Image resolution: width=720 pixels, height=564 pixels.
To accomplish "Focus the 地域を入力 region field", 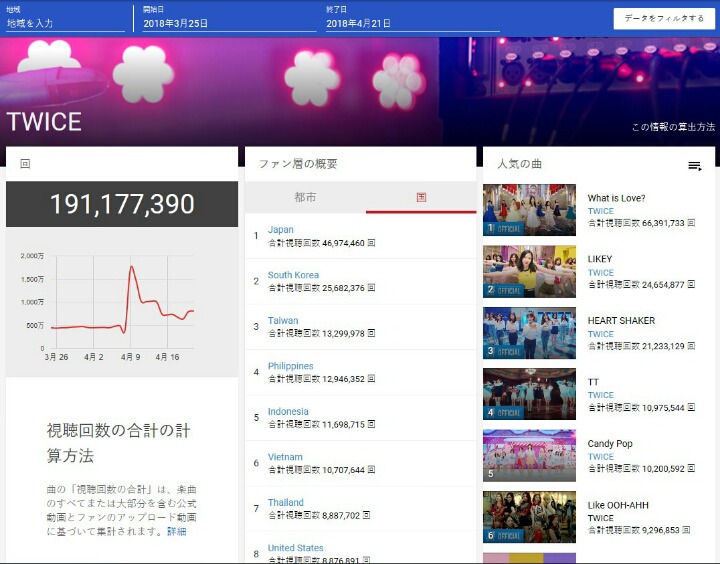I will point(65,23).
